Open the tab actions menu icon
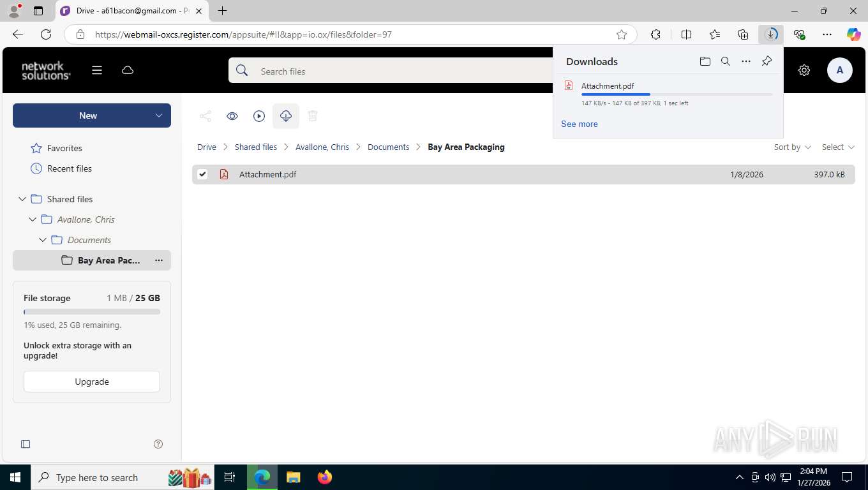Screen dimensions: 868x490 tap(38, 11)
